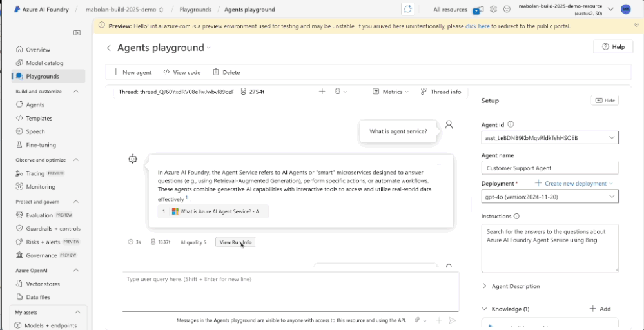The width and height of the screenshot is (644, 330).
Task: Open announcements megaphone icon in header
Action: [x=478, y=10]
